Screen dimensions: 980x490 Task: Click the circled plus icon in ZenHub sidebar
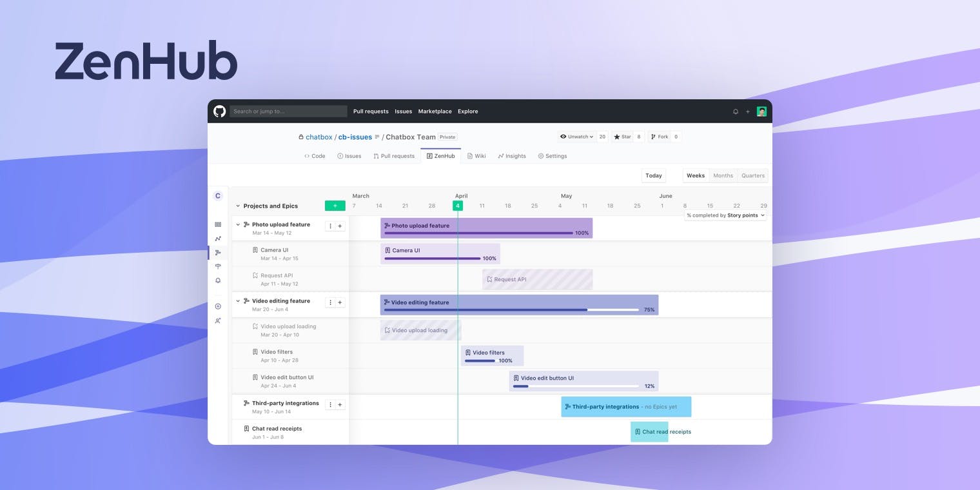[218, 306]
